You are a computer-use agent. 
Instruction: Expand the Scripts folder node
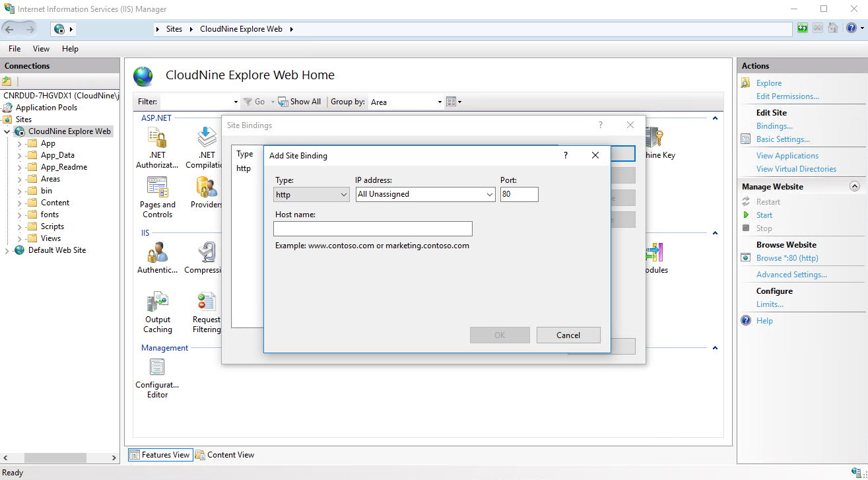(20, 226)
